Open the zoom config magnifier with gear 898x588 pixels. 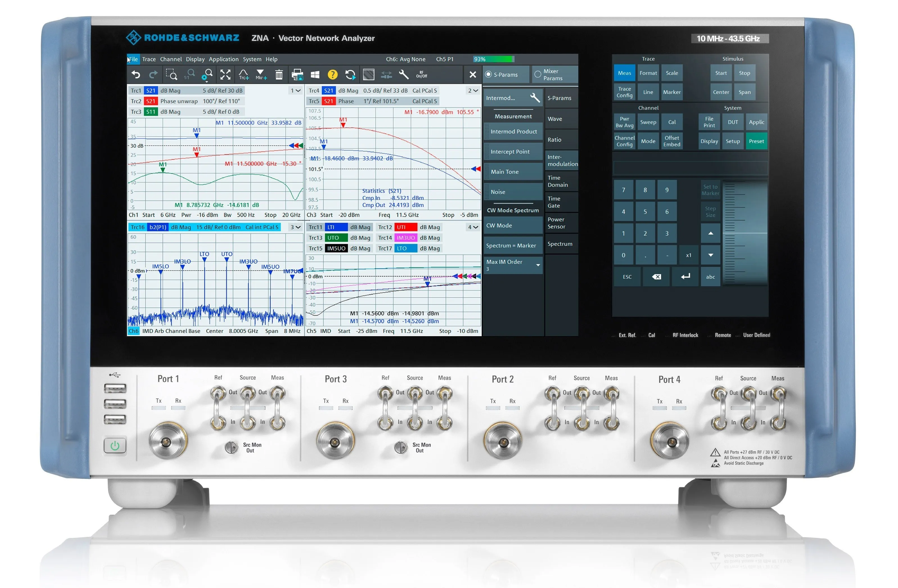[x=207, y=75]
